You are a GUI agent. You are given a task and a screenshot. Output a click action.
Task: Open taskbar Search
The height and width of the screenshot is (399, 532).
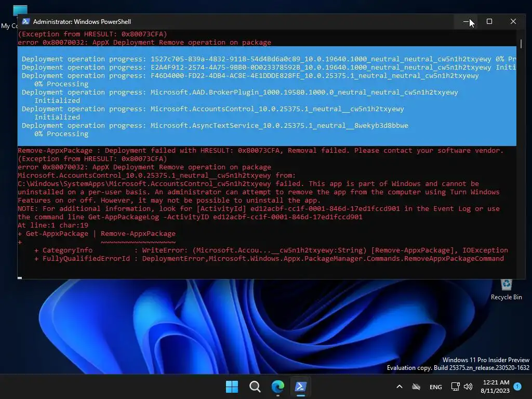pos(255,387)
